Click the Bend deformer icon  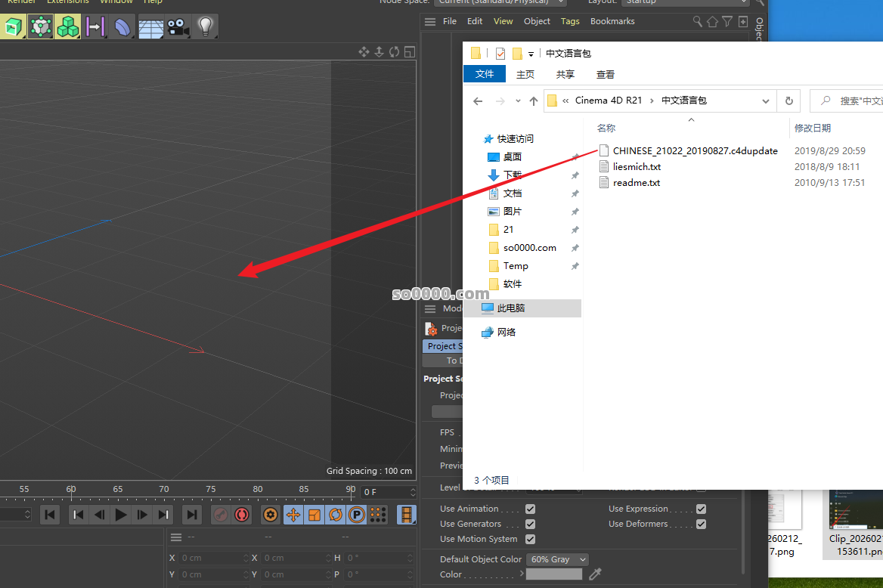click(122, 26)
